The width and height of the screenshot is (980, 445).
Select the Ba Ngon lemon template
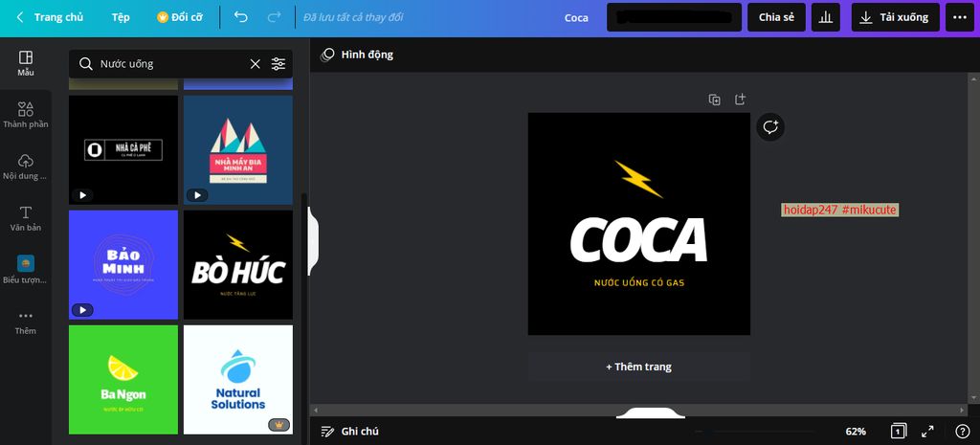tap(123, 379)
